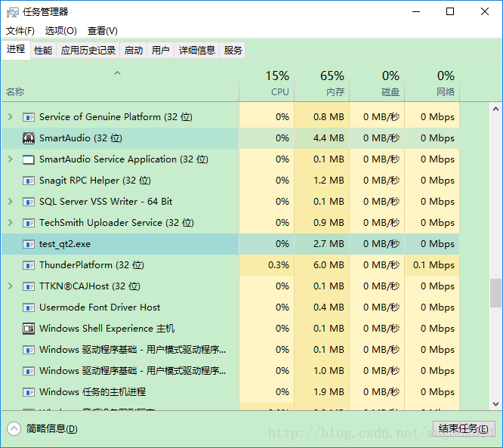Screen dimensions: 503x448
Task: Click the icon of the 1.0 MB Windows 驱动程序基础 row
Action: [x=29, y=371]
